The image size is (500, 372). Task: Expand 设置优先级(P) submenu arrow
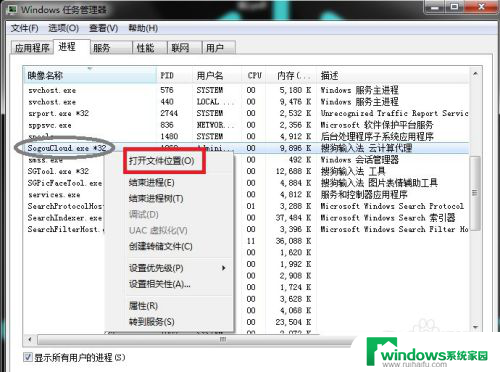pyautogui.click(x=224, y=268)
